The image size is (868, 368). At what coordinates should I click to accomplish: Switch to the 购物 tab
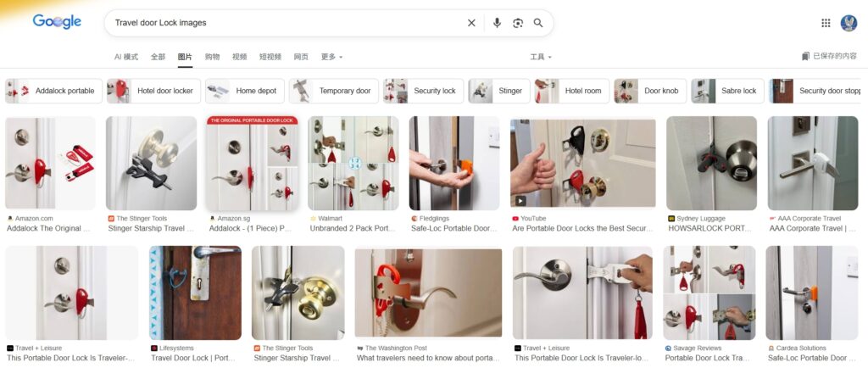[x=212, y=57]
